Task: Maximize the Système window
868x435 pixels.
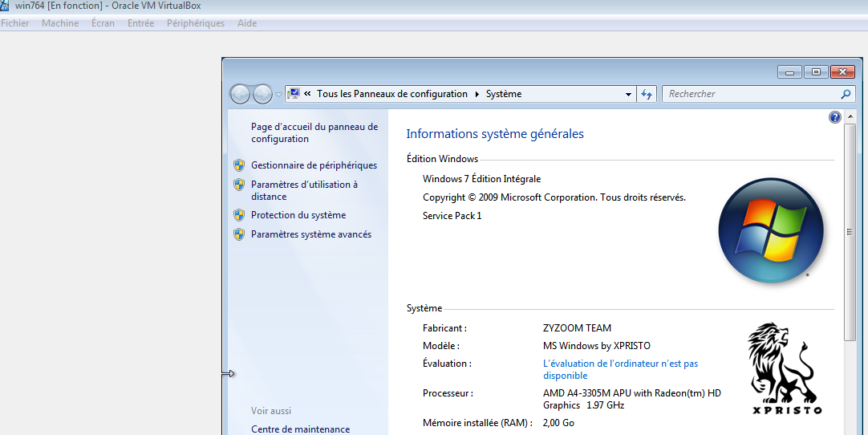Action: 816,72
